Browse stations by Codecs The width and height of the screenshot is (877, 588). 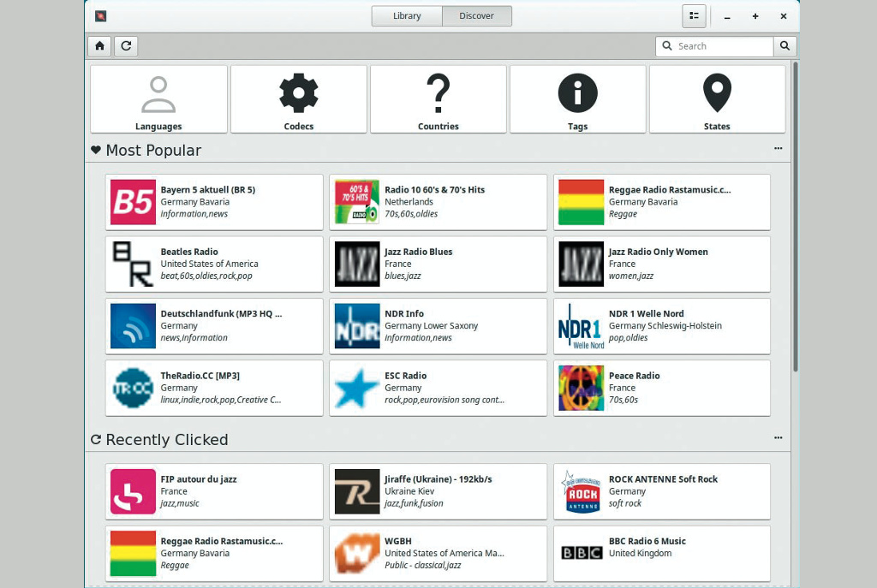click(299, 99)
